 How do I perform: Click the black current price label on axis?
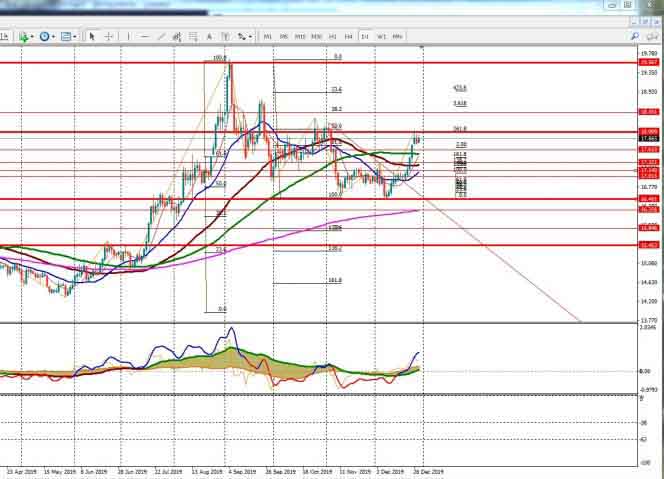pyautogui.click(x=649, y=138)
